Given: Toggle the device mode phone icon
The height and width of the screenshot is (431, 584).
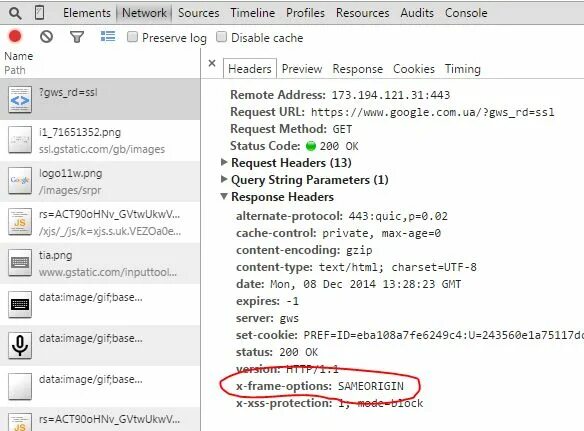Looking at the screenshot, I should [39, 13].
